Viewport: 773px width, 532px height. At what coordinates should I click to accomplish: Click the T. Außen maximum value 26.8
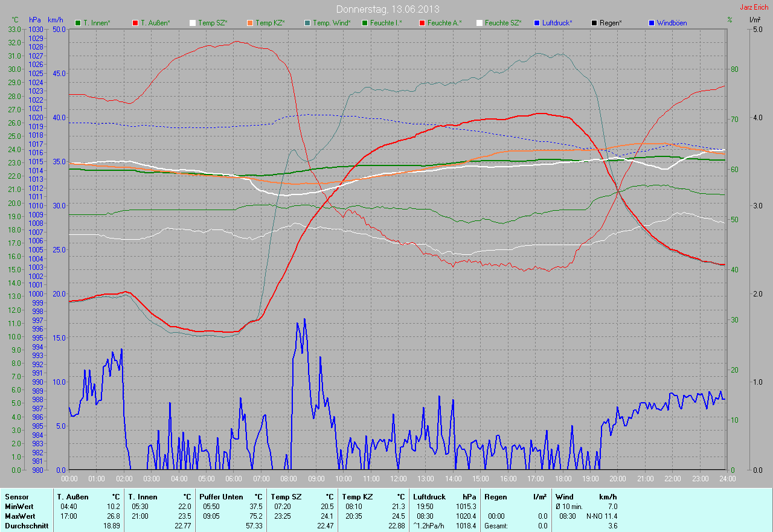click(x=114, y=516)
